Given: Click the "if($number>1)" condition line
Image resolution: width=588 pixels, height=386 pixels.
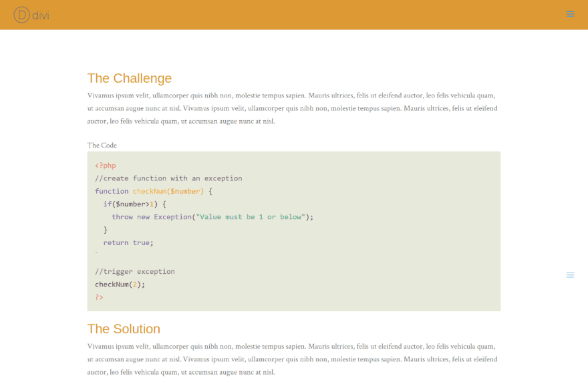Looking at the screenshot, I should [x=134, y=204].
